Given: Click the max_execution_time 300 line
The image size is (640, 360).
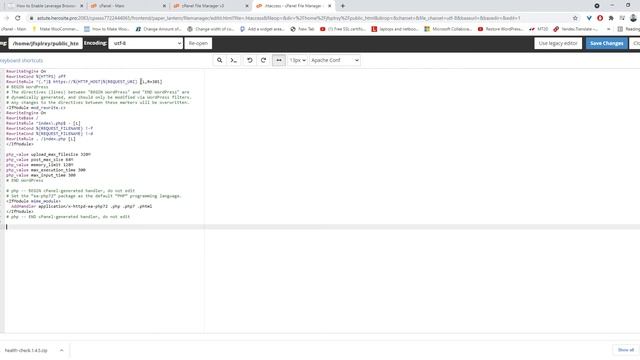Looking at the screenshot, I should tap(46, 170).
